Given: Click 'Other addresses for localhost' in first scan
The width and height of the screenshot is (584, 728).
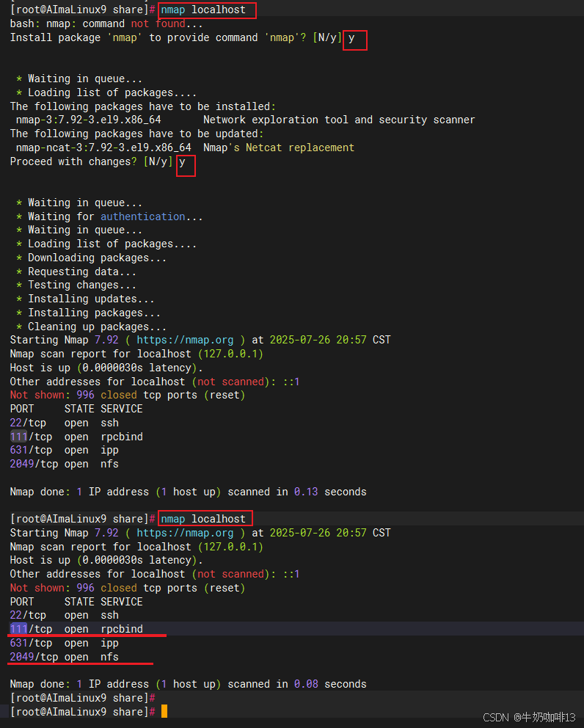Looking at the screenshot, I should point(98,382).
